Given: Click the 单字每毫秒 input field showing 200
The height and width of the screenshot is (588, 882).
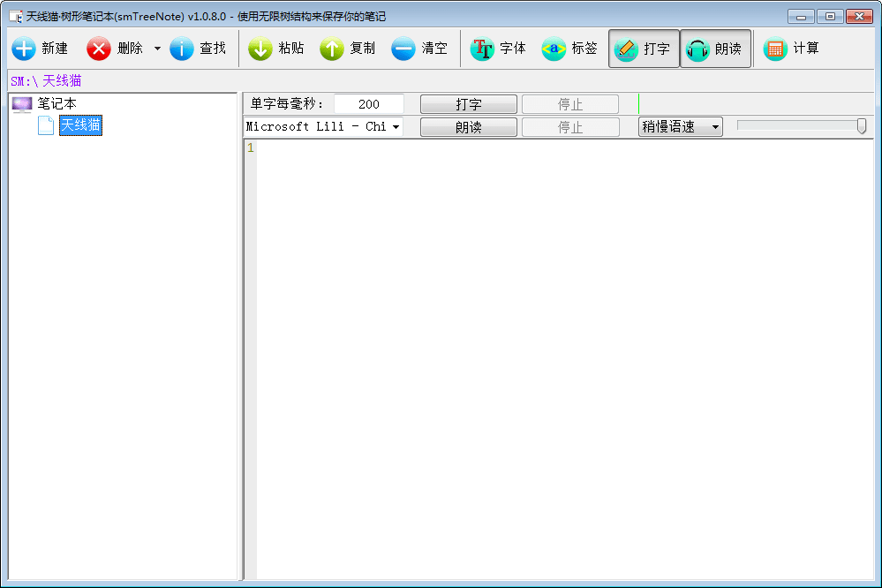Looking at the screenshot, I should coord(369,104).
